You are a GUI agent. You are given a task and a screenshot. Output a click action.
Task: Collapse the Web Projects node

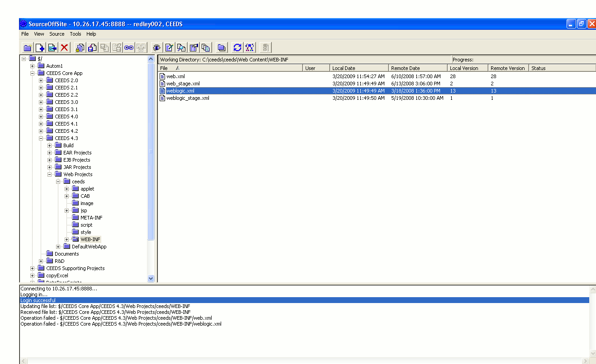(x=49, y=174)
